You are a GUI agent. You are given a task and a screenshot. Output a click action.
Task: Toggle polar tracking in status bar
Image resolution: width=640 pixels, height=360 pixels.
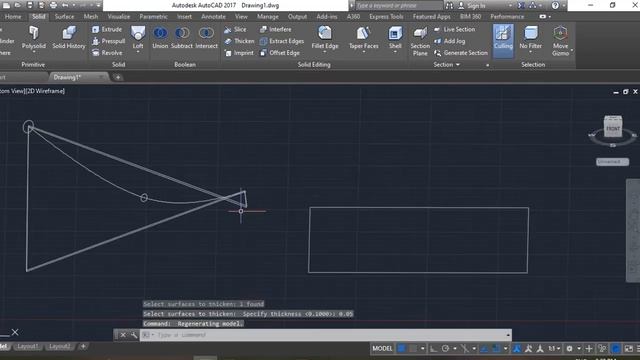(445, 349)
